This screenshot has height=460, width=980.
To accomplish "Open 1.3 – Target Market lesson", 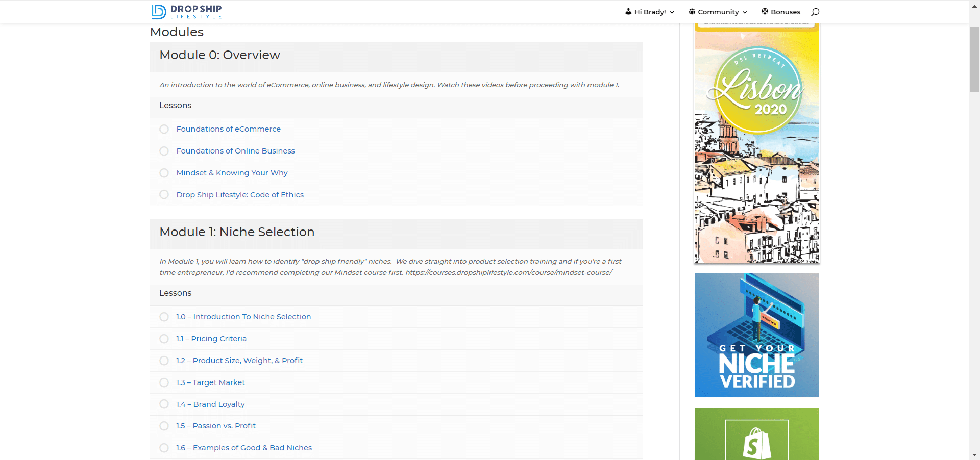I will click(x=210, y=382).
